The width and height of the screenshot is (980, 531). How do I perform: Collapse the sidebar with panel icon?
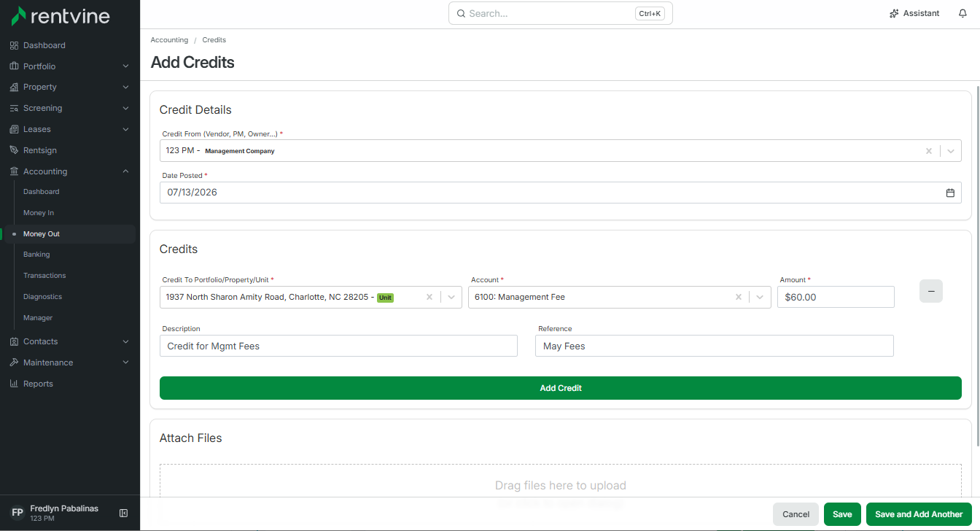coord(123,513)
